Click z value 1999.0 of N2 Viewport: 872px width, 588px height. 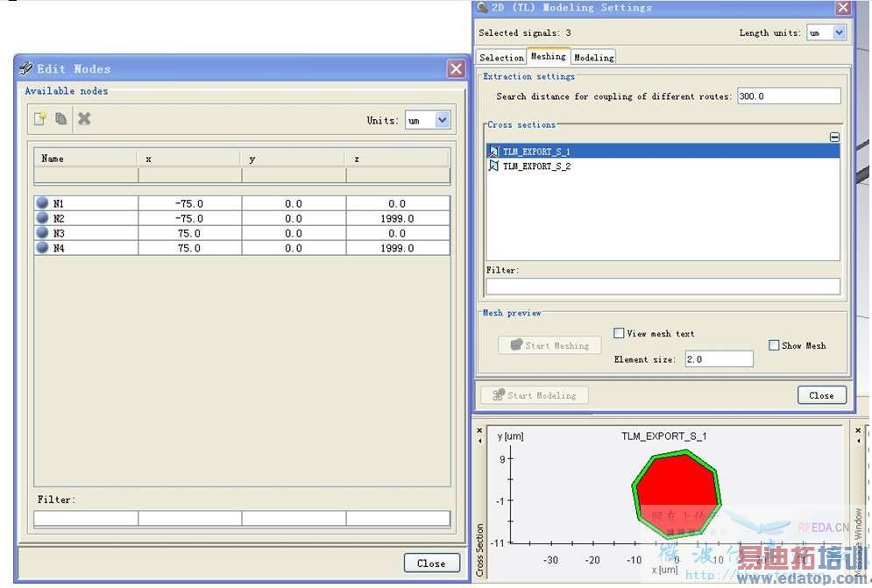[x=397, y=218]
